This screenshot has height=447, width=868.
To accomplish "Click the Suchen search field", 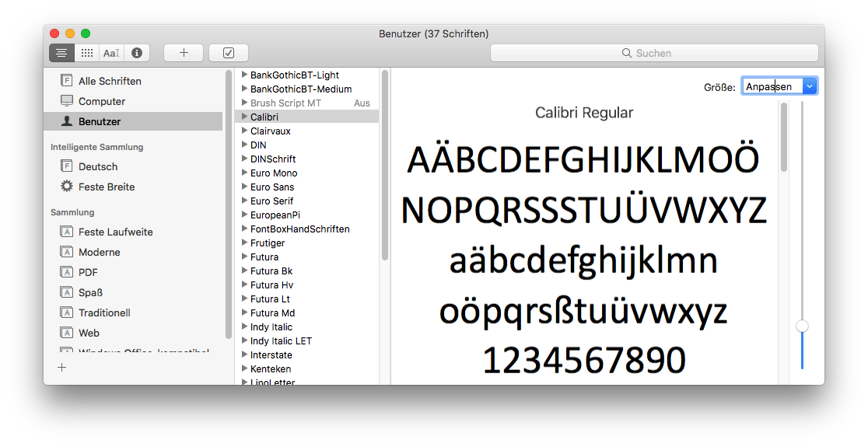I will (x=653, y=53).
